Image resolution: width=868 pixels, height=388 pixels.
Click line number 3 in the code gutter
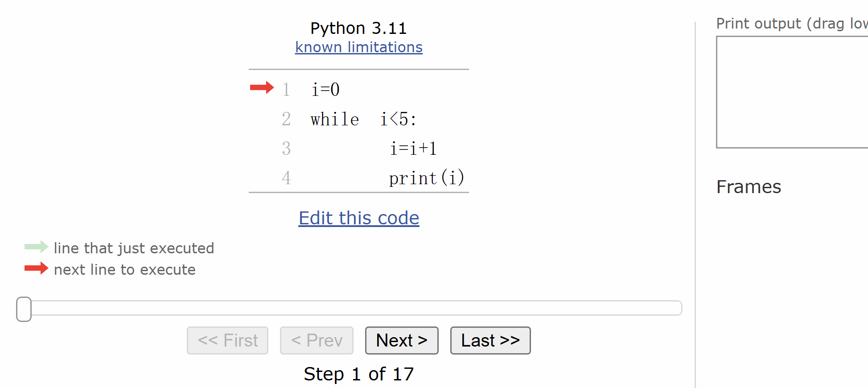tap(286, 149)
